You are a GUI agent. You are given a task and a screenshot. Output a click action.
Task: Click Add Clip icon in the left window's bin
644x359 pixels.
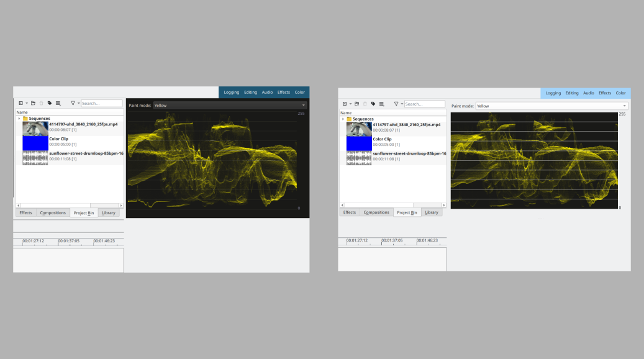21,104
